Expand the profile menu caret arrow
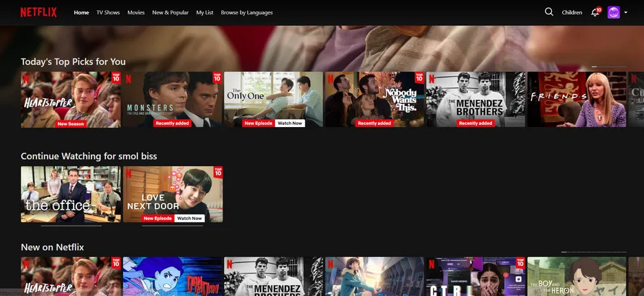The height and width of the screenshot is (296, 644). pos(625,12)
